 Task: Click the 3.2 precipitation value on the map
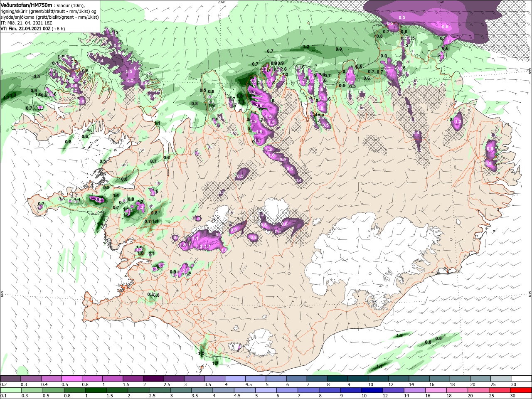[252, 92]
